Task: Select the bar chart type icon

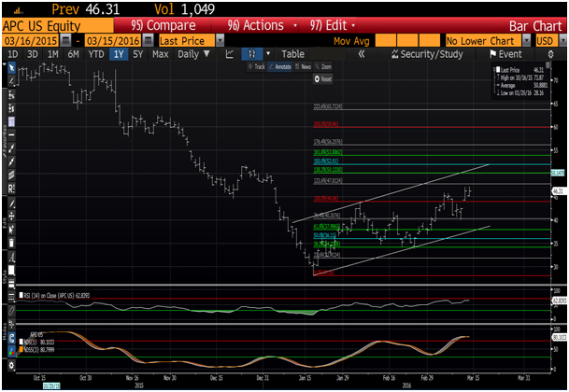Action: coord(249,55)
